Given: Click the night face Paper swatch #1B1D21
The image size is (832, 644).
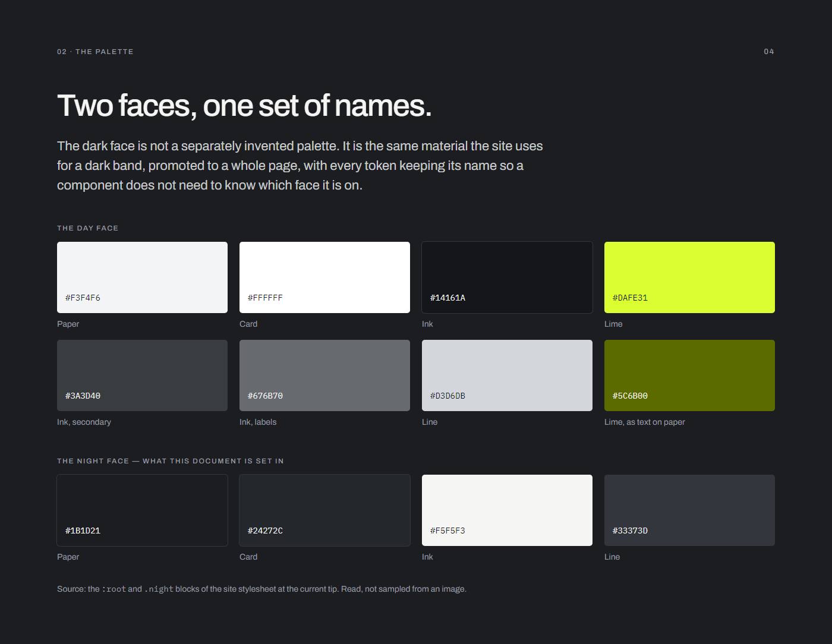Looking at the screenshot, I should click(142, 510).
